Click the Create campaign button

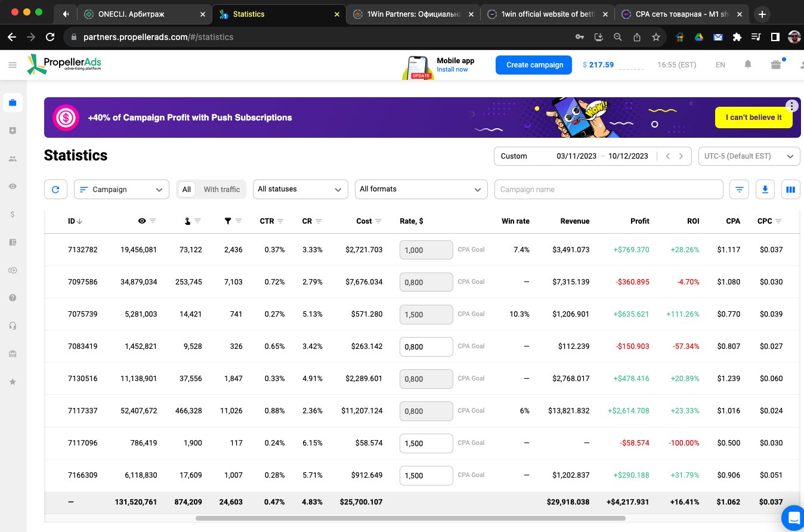click(534, 65)
